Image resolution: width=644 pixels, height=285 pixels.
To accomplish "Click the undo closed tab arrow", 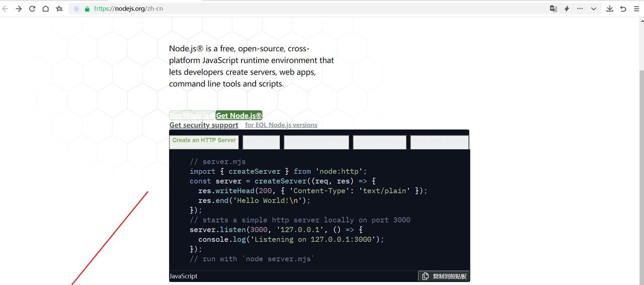I will tap(623, 9).
